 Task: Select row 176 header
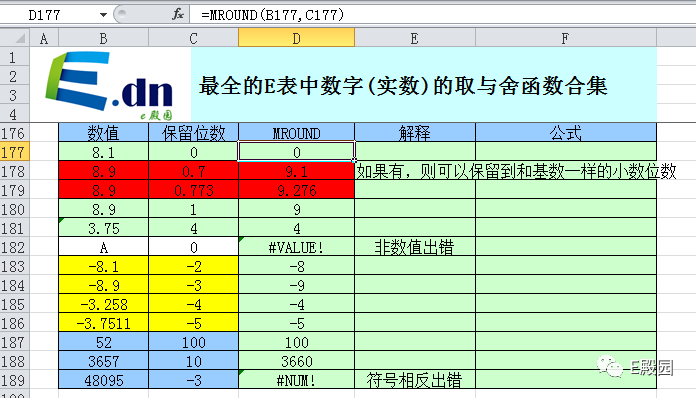coord(15,133)
